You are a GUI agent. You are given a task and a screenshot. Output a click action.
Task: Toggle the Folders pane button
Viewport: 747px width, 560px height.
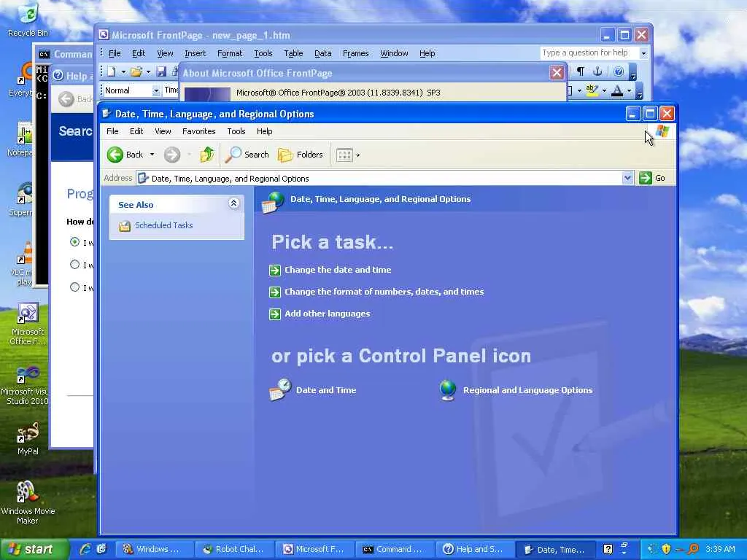click(300, 155)
